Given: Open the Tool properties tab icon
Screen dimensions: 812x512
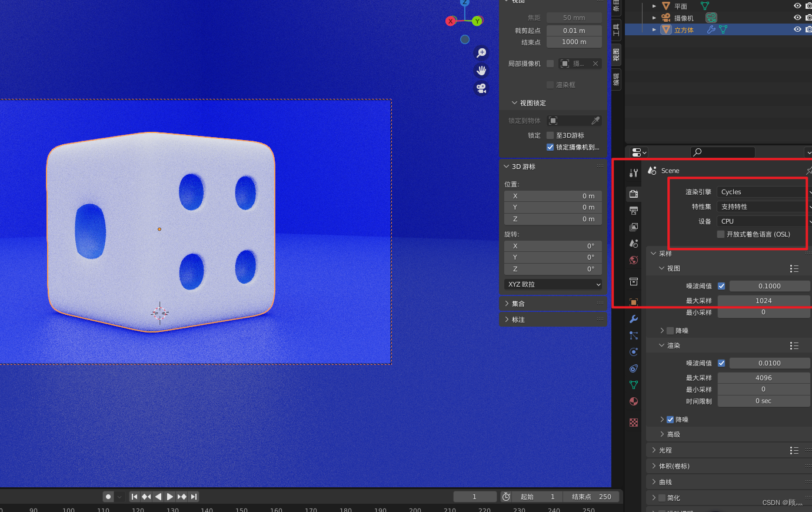Looking at the screenshot, I should coord(634,173).
